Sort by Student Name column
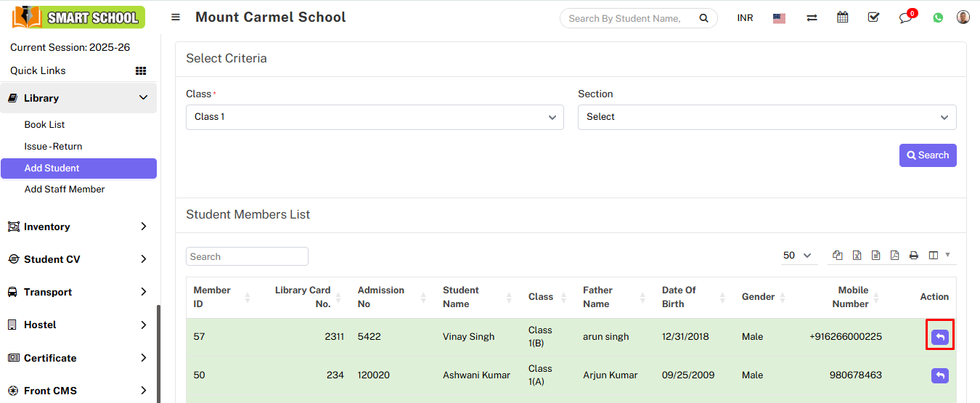 click(510, 298)
